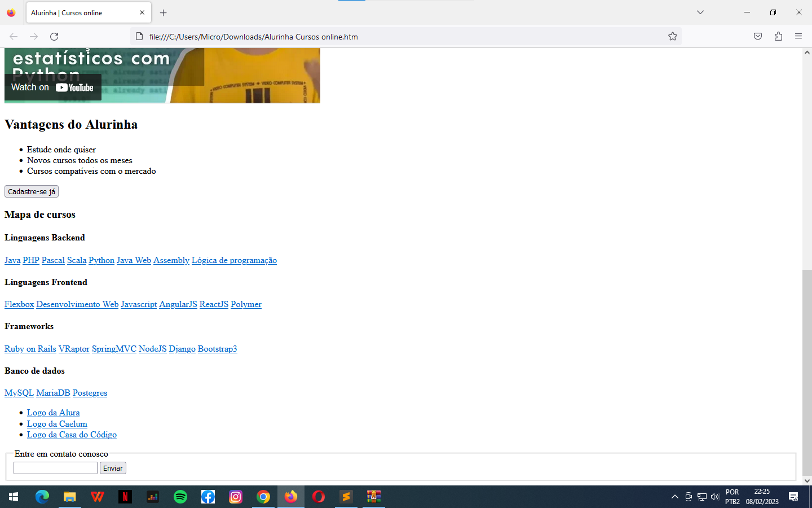
Task: Open the PHP course link
Action: pos(31,260)
